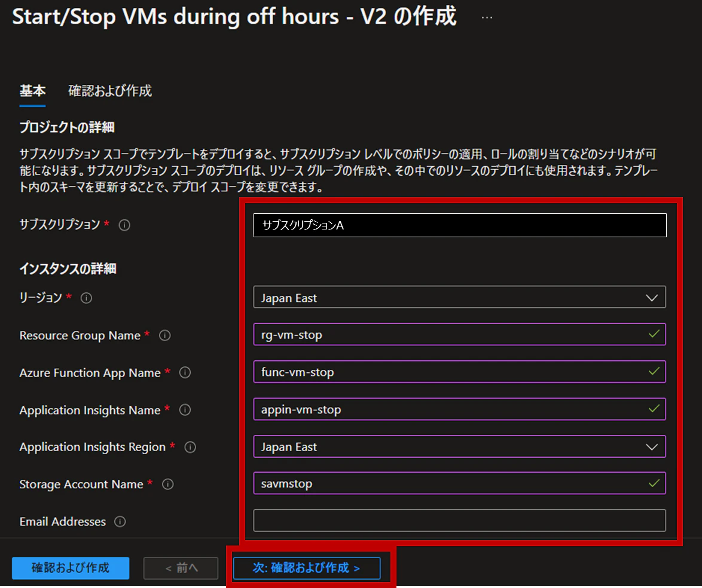Click the Storage Account Name label
The height and width of the screenshot is (588, 702).
click(x=81, y=484)
